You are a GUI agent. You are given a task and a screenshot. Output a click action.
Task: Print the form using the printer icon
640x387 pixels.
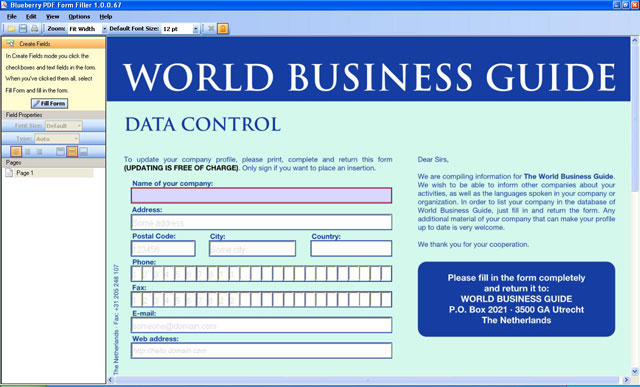[x=35, y=29]
